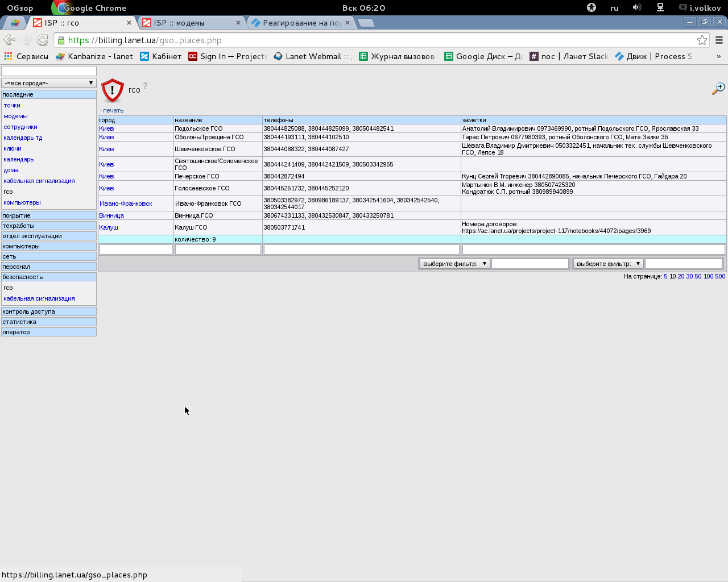Open the Движ | Process bookmark
728x582 pixels.
(x=654, y=56)
